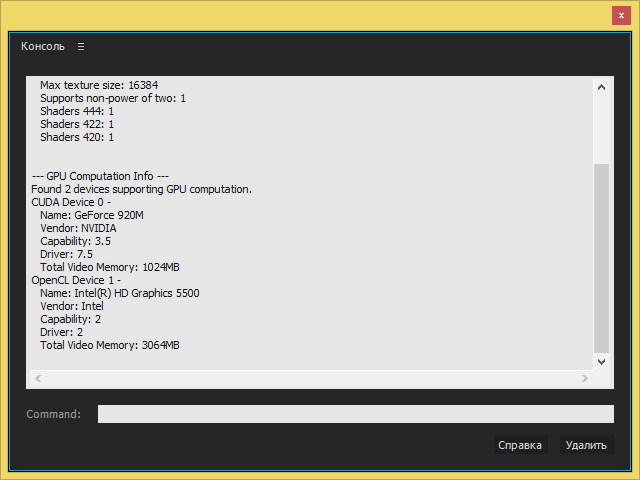Screen dimensions: 640x480
Task: Click the 'Vendor: NVIDIA' line
Action: pos(78,229)
